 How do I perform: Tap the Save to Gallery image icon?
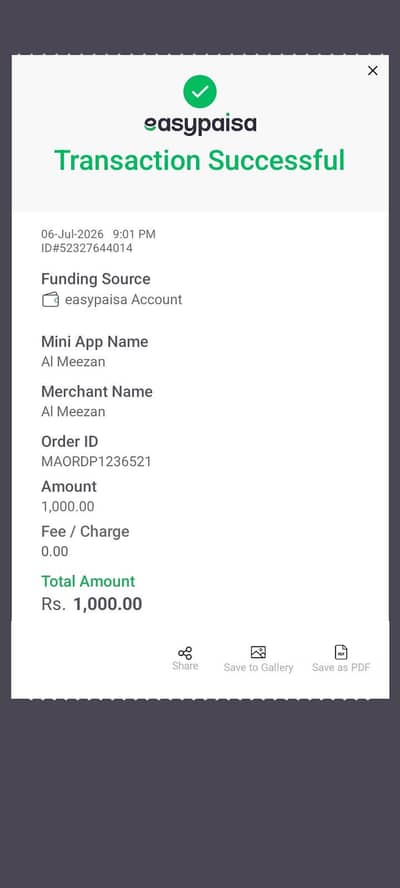258,652
